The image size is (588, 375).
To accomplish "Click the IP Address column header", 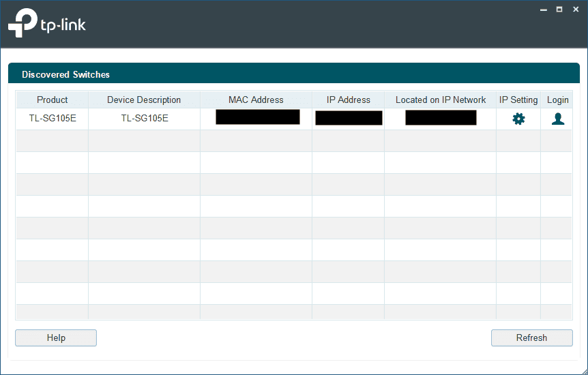I will point(349,100).
